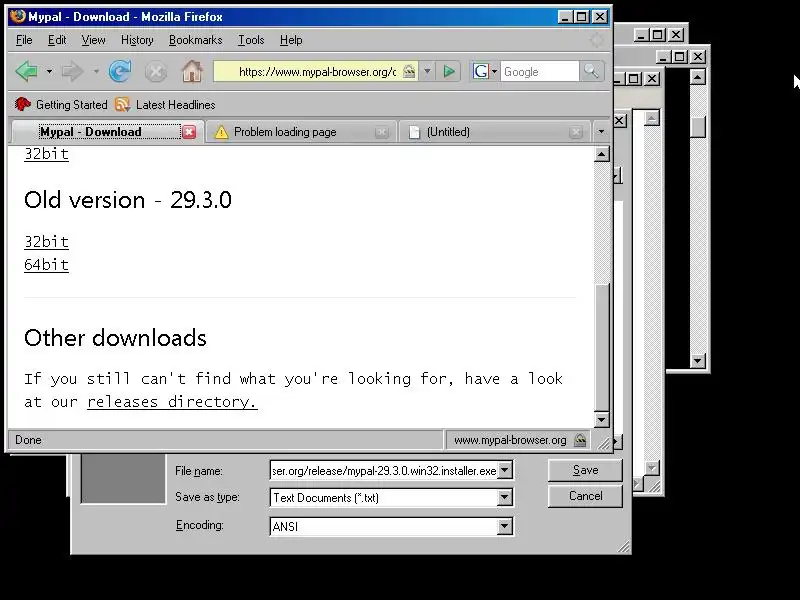Click the 'Done' status text
The height and width of the screenshot is (600, 800).
(28, 440)
